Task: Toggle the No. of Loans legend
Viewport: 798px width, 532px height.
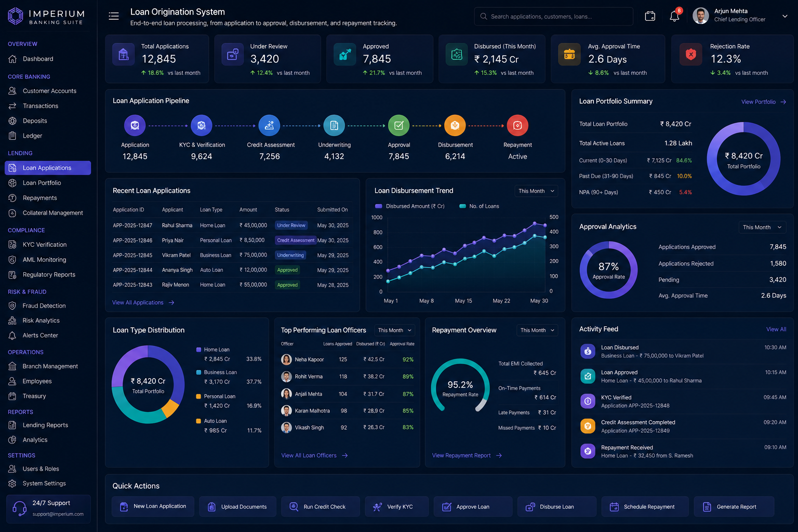Action: (479, 206)
